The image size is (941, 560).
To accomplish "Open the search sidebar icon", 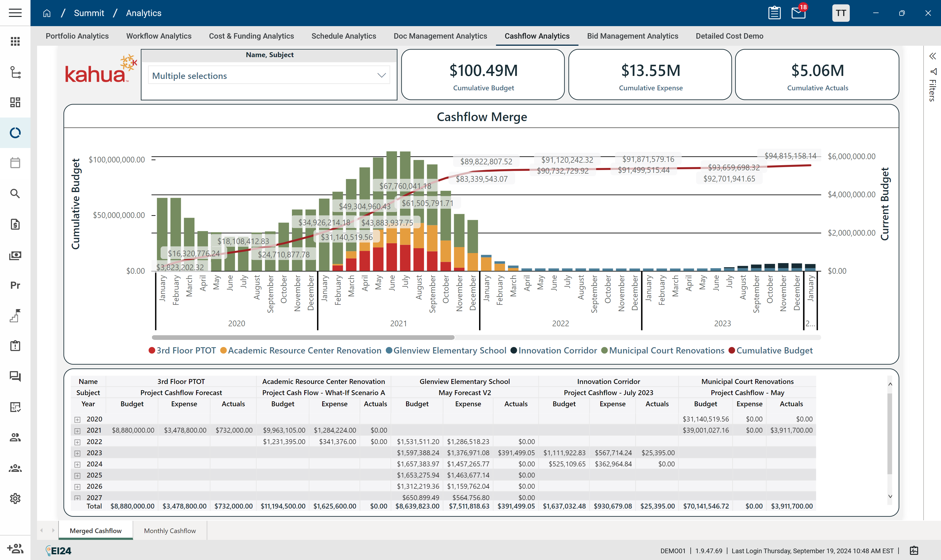I will [x=15, y=193].
